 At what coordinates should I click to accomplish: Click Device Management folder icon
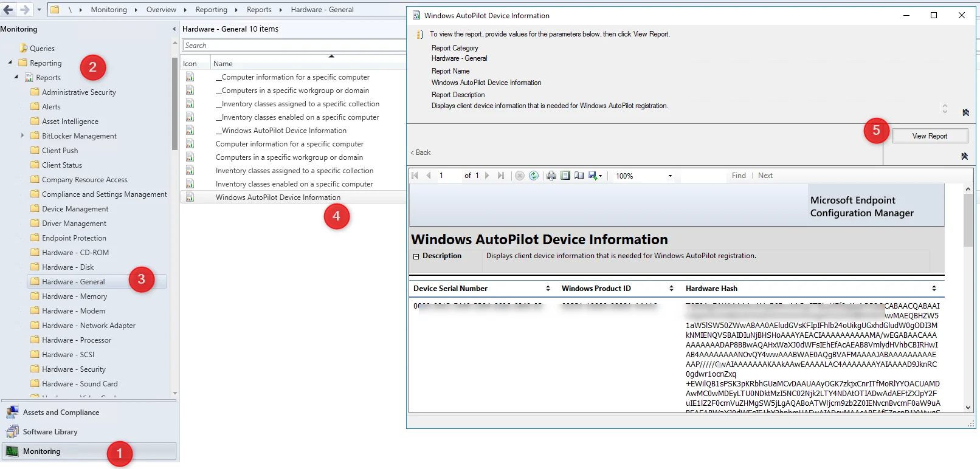(35, 208)
